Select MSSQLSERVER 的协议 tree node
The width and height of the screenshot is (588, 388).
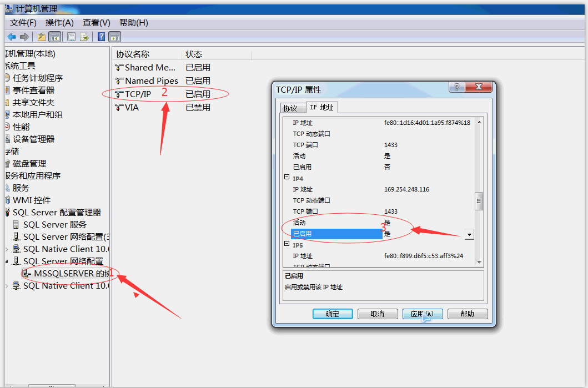(x=69, y=273)
